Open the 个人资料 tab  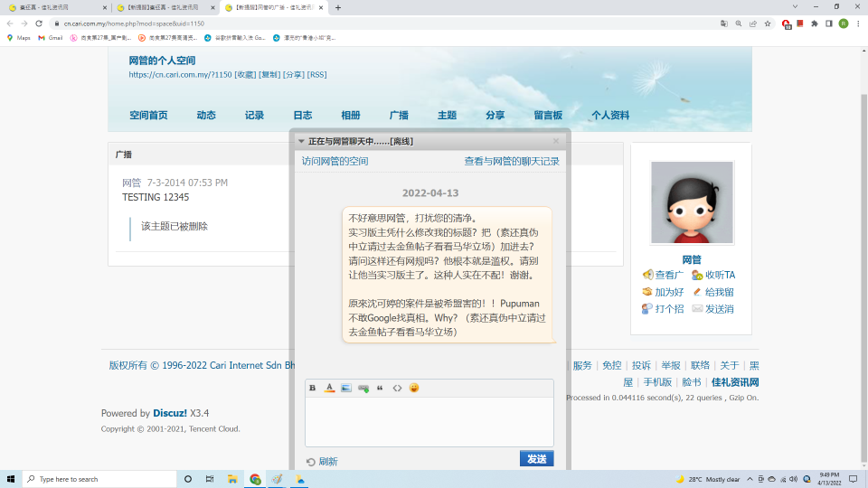[x=610, y=115]
